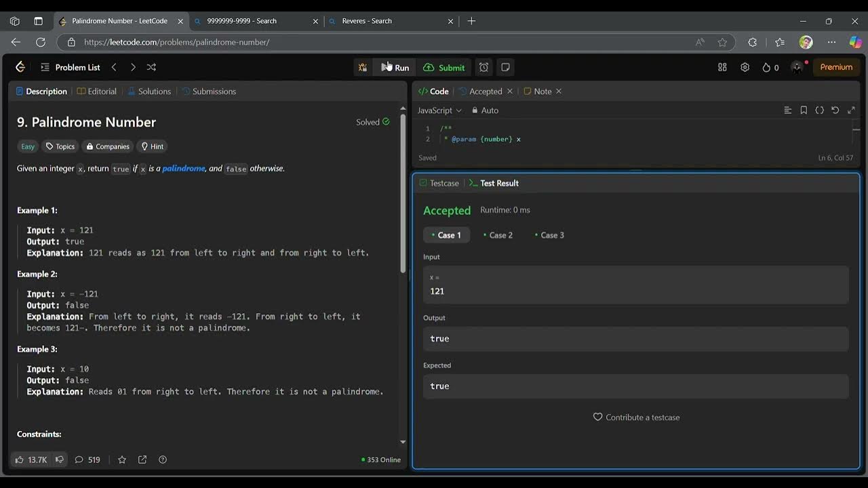868x488 pixels.
Task: Add problem to favorites star
Action: click(x=122, y=460)
